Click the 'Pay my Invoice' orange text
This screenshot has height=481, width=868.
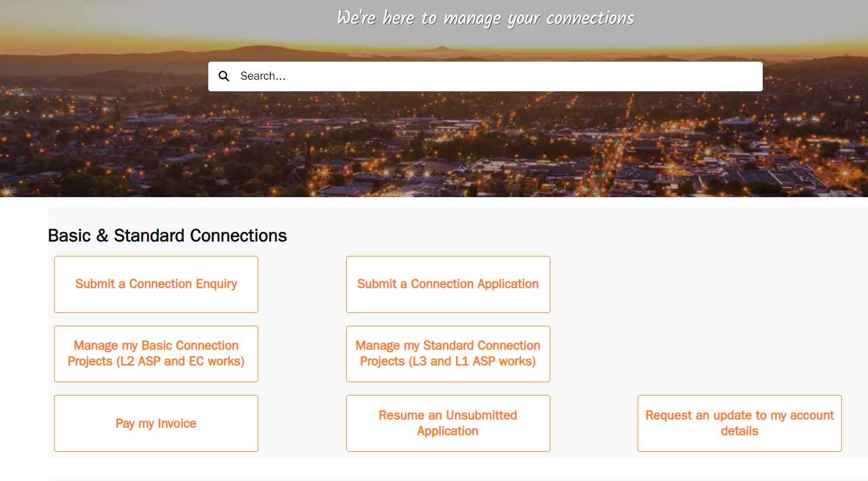156,423
